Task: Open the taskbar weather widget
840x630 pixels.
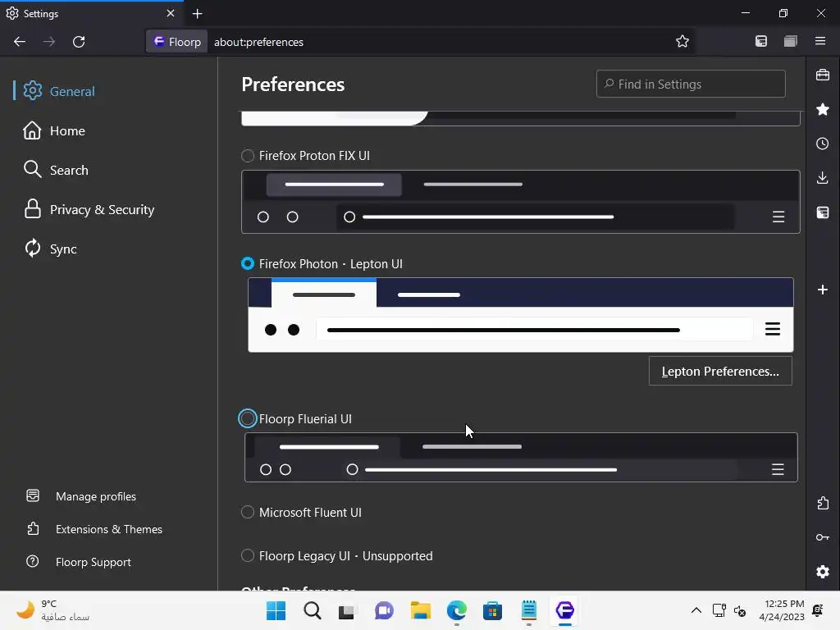Action: click(x=52, y=610)
